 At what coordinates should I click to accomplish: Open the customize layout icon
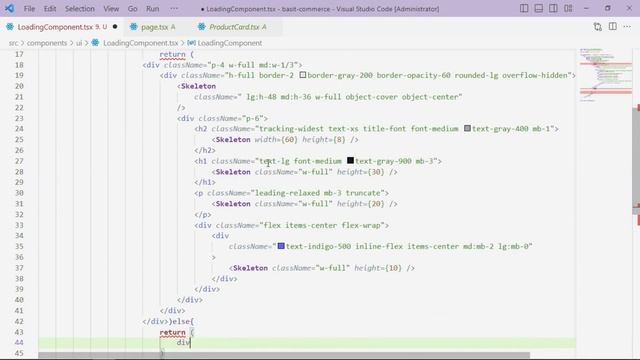pos(568,9)
